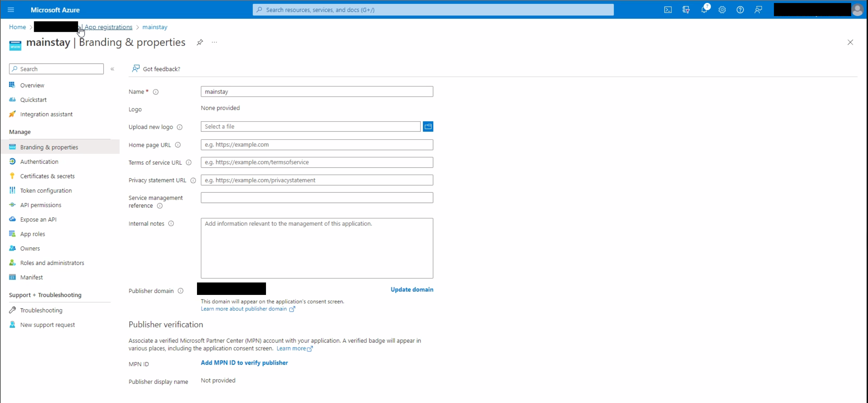
Task: Show info tooltip for Terms of service URL
Action: 189,163
